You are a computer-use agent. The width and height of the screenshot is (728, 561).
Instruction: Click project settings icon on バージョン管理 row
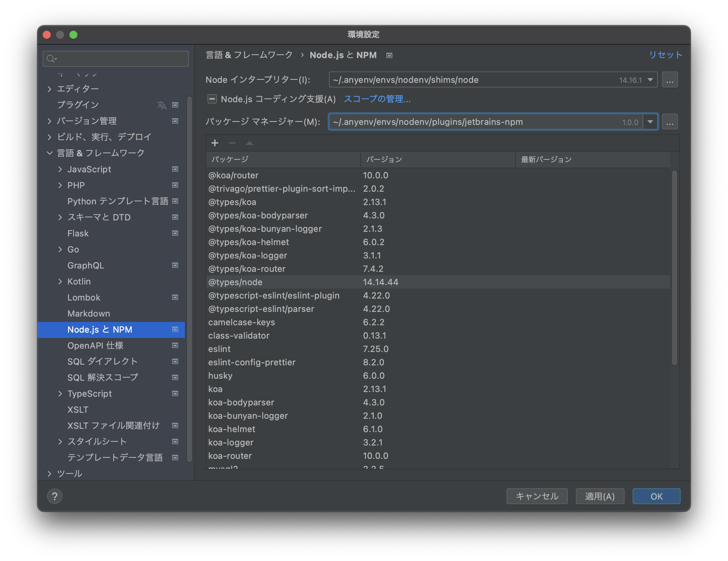[x=175, y=121]
